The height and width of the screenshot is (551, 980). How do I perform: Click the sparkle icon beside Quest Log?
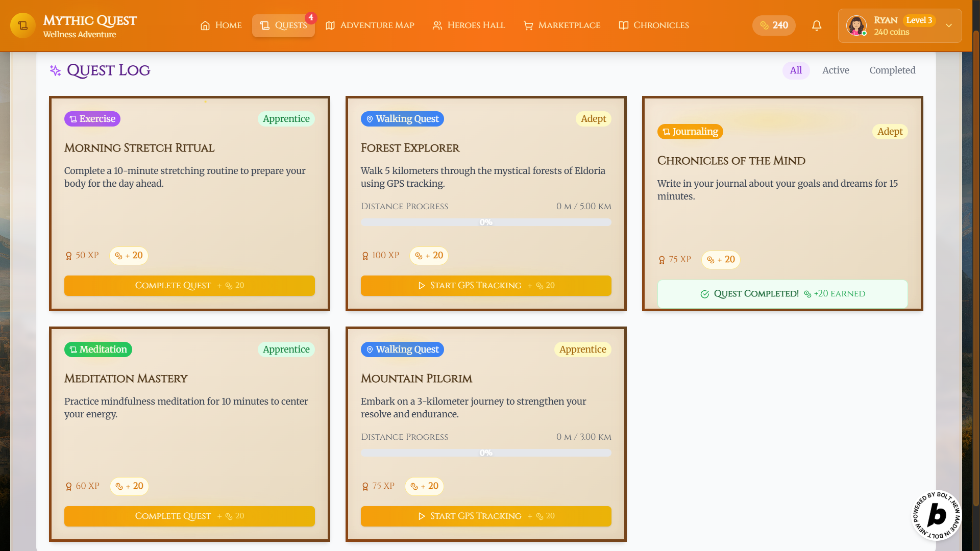pos(55,70)
